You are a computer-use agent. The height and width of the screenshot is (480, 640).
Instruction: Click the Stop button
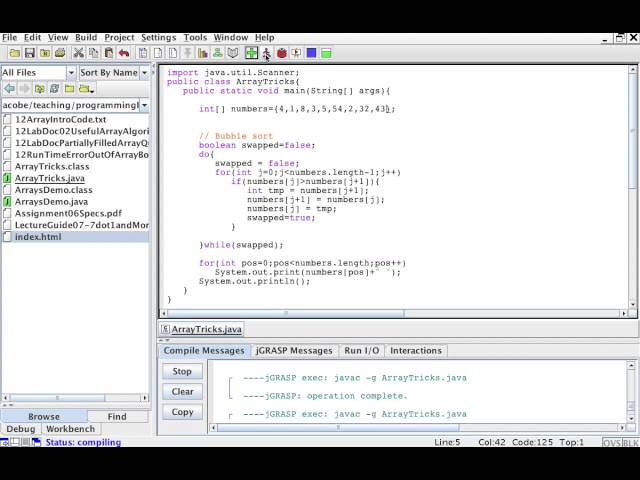[x=182, y=371]
